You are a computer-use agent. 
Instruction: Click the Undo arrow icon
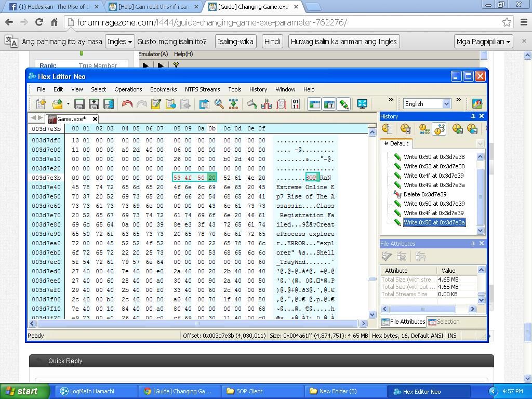(x=127, y=104)
